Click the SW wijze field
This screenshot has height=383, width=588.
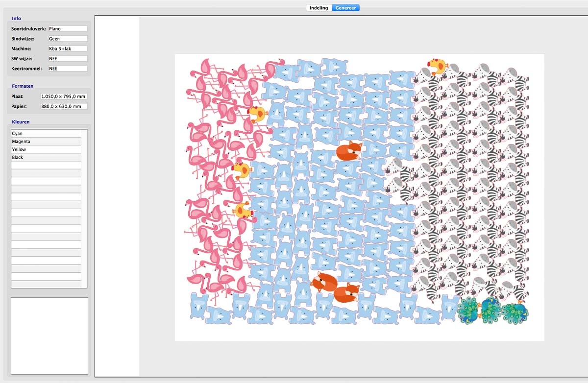68,58
